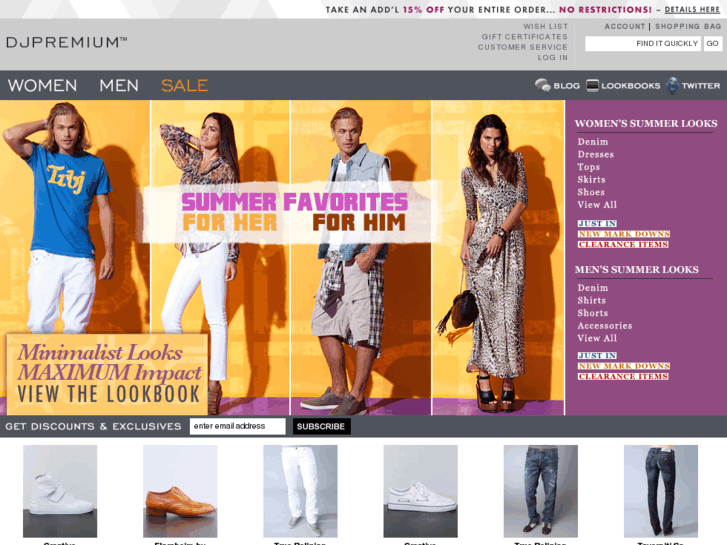Click the FOR HER banner text
This screenshot has width=727, height=545.
coord(230,223)
